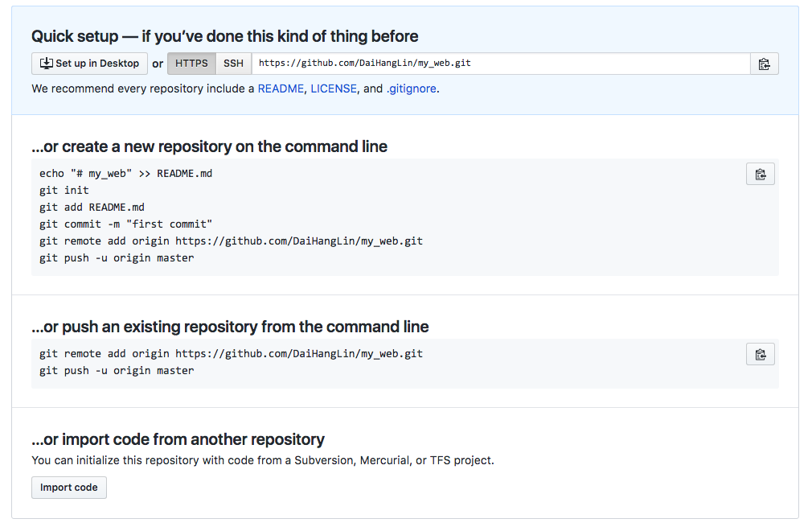This screenshot has height=527, width=812.
Task: Click the repository URL text field
Action: [501, 64]
